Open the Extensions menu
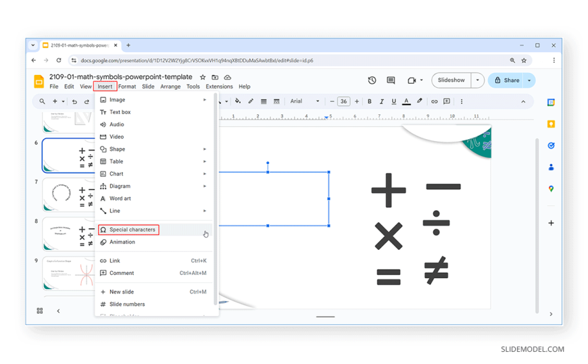The width and height of the screenshot is (588, 364). (x=219, y=86)
